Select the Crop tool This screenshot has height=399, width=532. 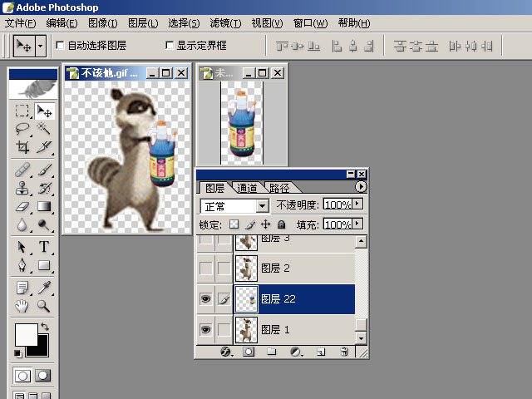click(x=22, y=147)
